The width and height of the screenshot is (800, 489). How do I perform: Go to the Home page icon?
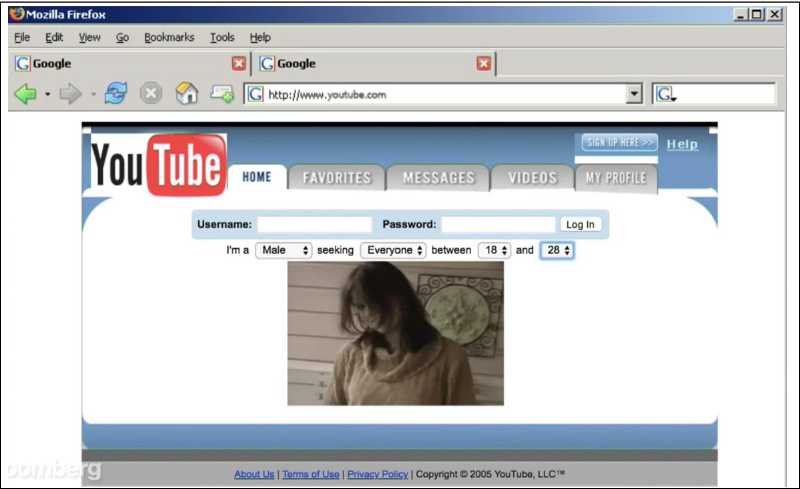tap(187, 93)
